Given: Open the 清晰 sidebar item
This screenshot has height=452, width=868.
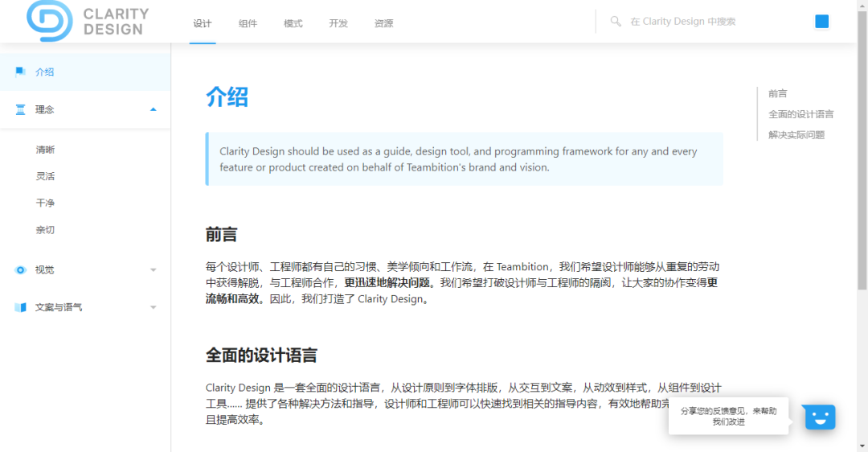Looking at the screenshot, I should [x=45, y=150].
